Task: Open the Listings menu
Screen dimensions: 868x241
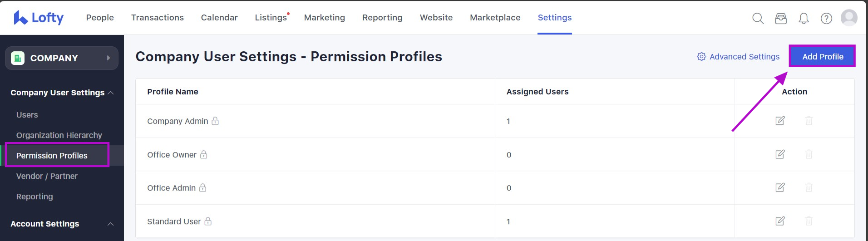Action: tap(271, 18)
